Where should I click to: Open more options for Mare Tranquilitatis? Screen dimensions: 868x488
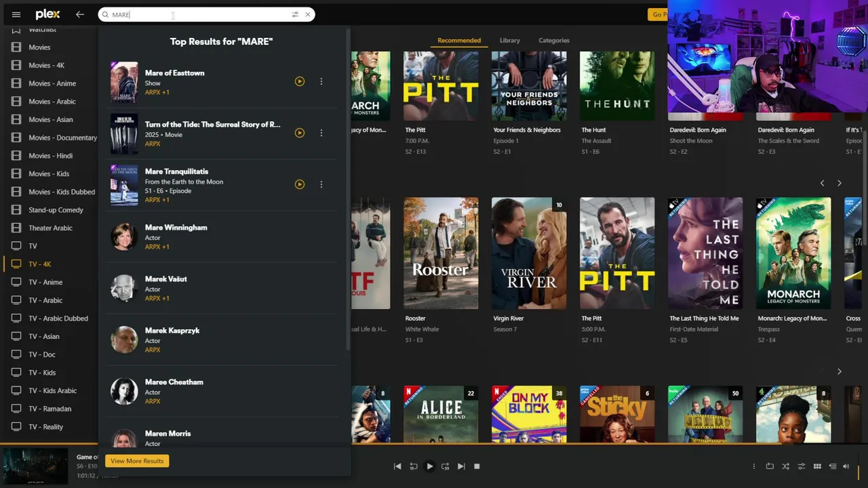tap(321, 184)
